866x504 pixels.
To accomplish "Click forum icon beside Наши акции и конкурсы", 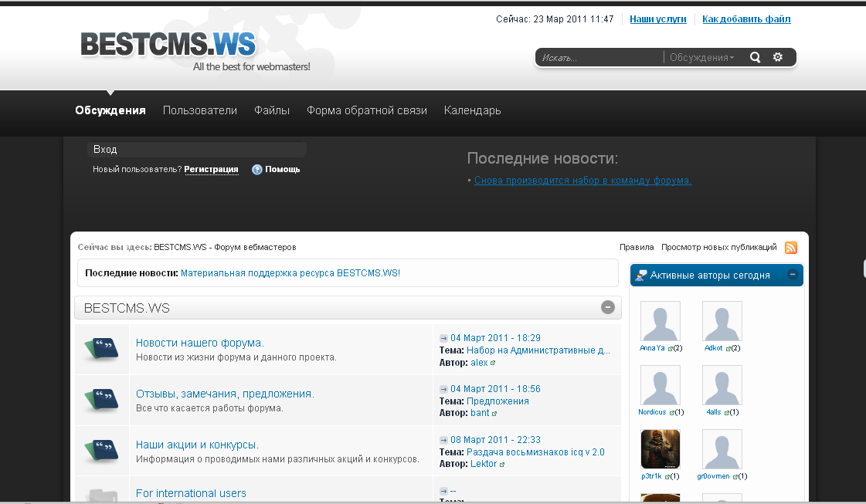I will [x=101, y=450].
